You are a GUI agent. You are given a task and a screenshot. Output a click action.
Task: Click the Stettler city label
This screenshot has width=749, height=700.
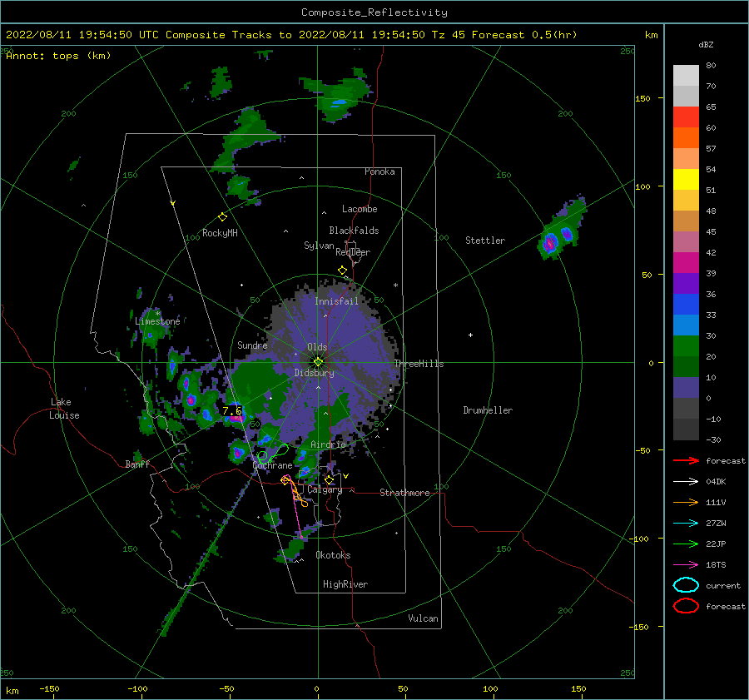(x=485, y=241)
